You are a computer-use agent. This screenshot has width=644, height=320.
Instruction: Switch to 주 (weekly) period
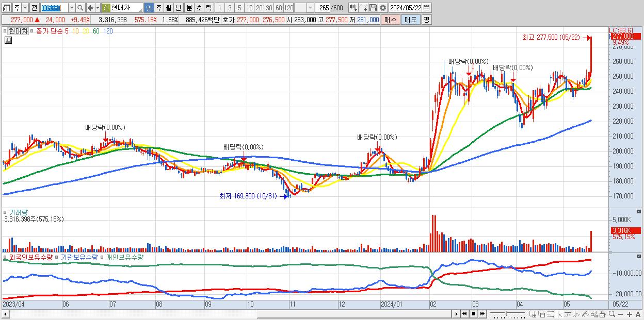[x=159, y=8]
